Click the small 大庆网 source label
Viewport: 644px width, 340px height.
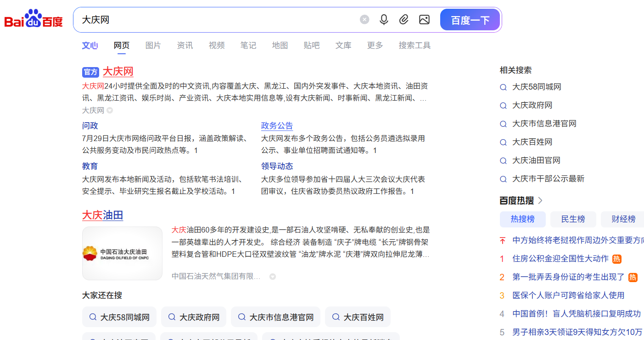pos(93,110)
